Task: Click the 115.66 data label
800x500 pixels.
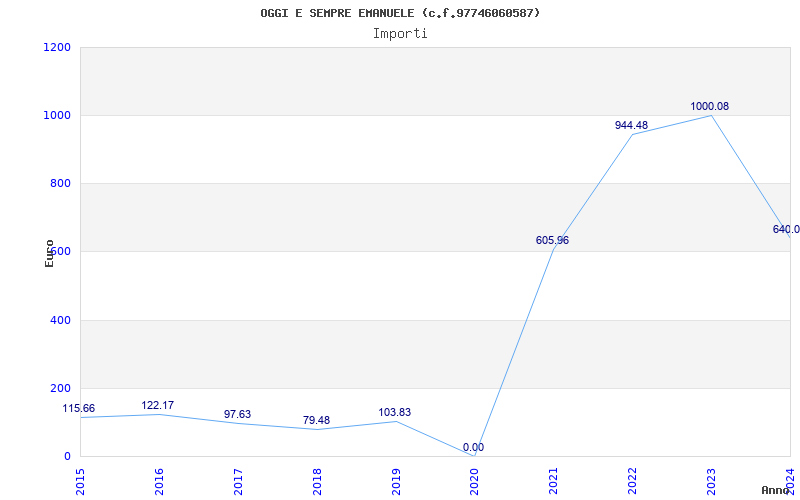Action: tap(79, 409)
